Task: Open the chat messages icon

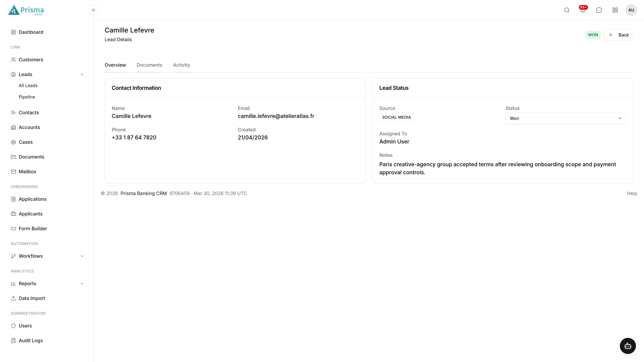Action: tap(599, 10)
